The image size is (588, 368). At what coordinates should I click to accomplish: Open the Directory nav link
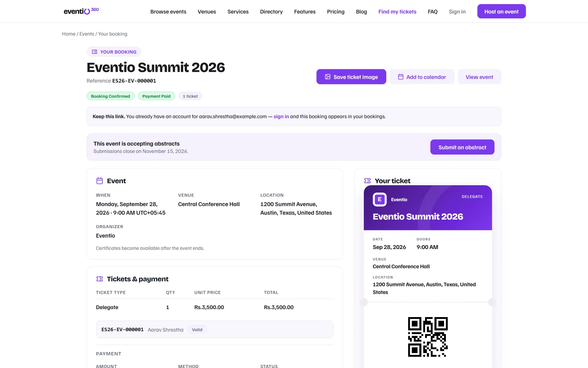pos(271,12)
